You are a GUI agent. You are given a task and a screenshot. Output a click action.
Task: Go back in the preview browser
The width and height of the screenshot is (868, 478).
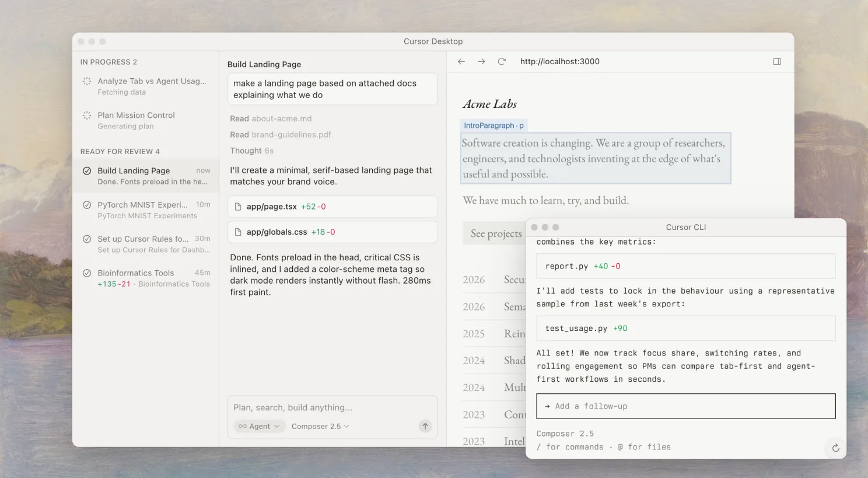coord(461,61)
